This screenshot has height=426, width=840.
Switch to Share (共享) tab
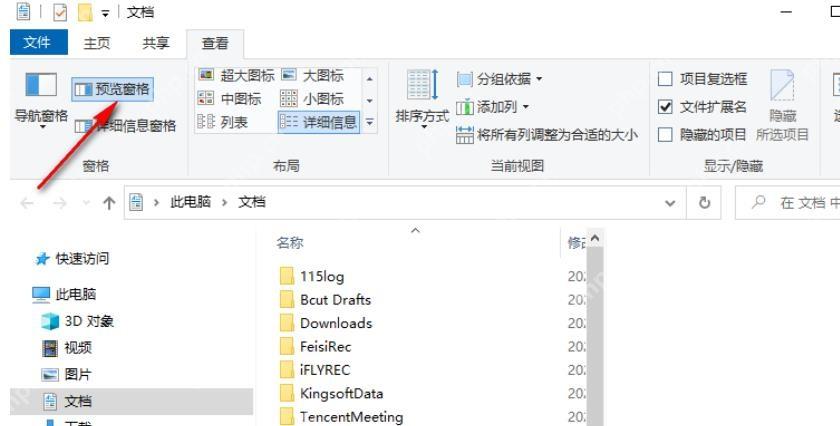[155, 43]
